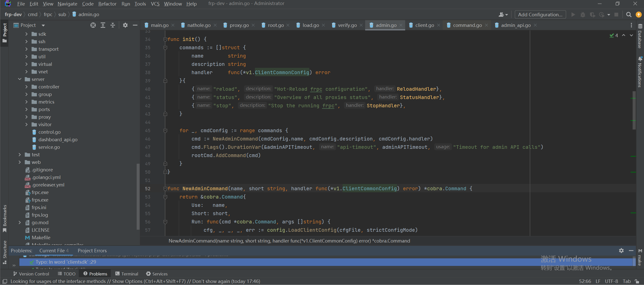
Task: Click the Debug bug icon
Action: [x=583, y=15]
